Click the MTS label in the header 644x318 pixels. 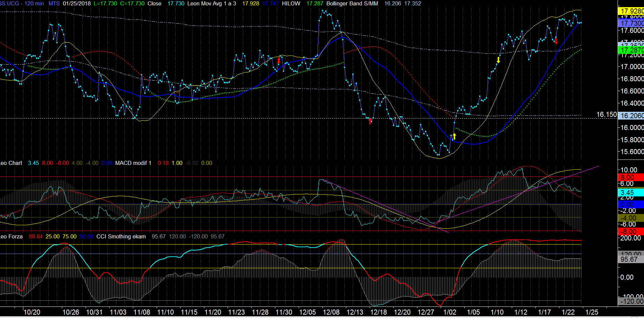point(54,3)
